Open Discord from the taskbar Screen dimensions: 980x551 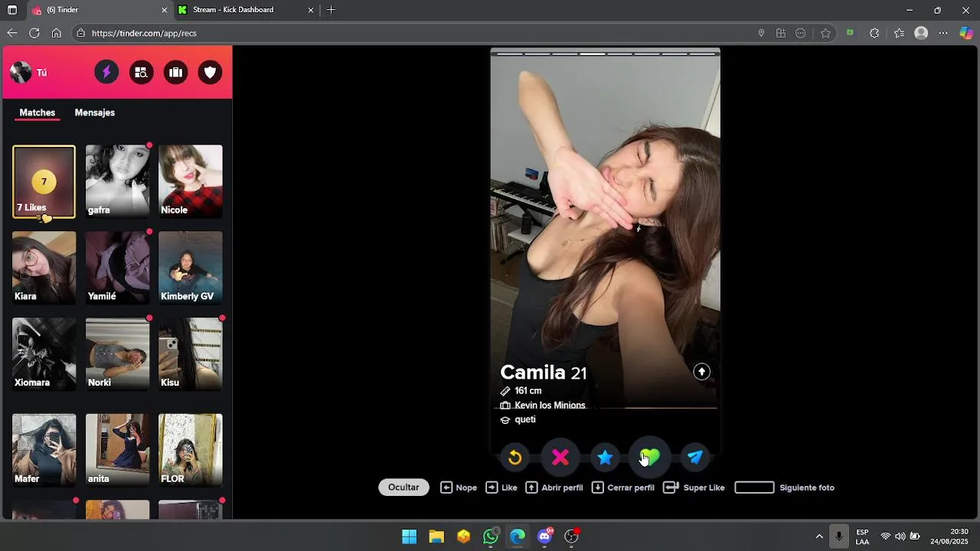click(544, 536)
